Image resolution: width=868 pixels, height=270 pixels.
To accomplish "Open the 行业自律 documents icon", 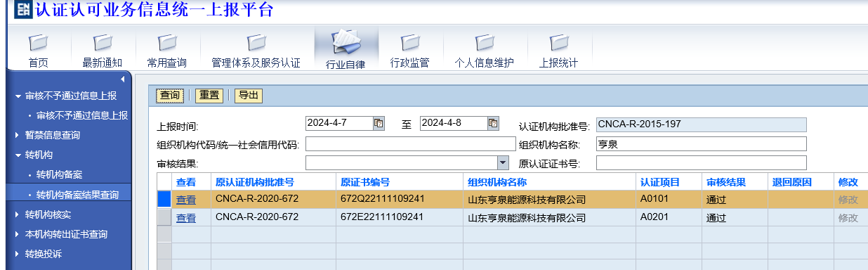I will click(x=346, y=43).
